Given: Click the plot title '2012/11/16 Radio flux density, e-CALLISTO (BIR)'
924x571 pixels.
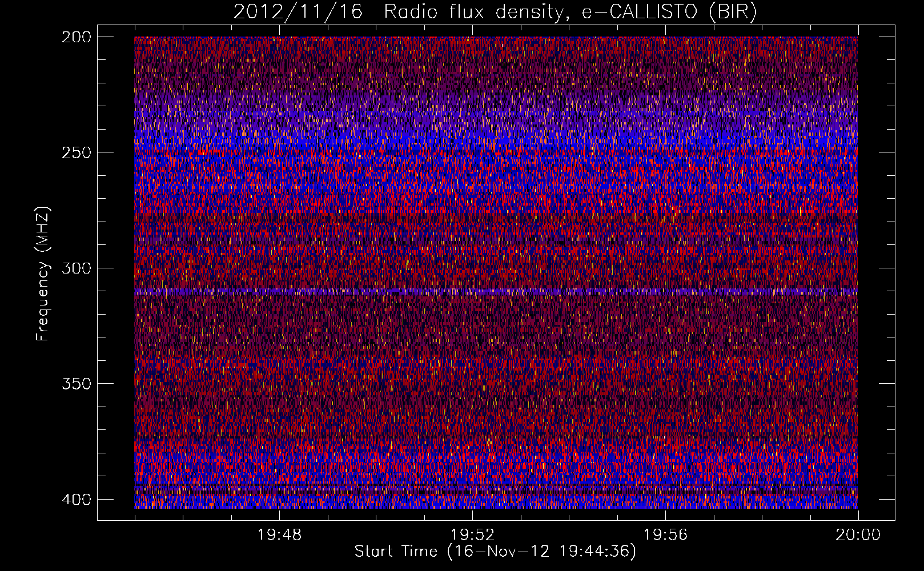Looking at the screenshot, I should (x=495, y=12).
